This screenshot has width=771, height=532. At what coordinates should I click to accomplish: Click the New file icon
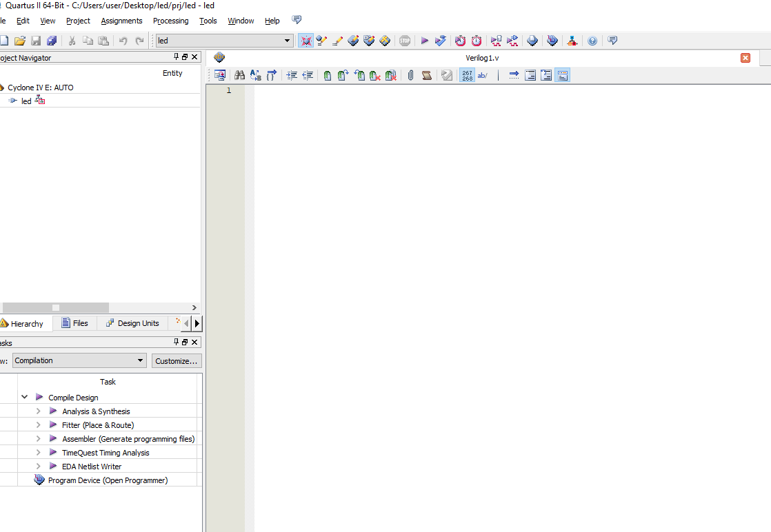click(x=4, y=41)
